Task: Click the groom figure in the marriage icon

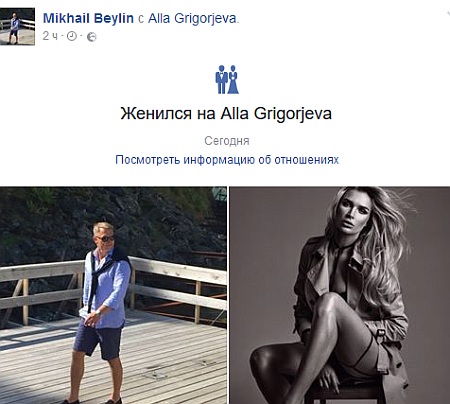Action: 221,79
